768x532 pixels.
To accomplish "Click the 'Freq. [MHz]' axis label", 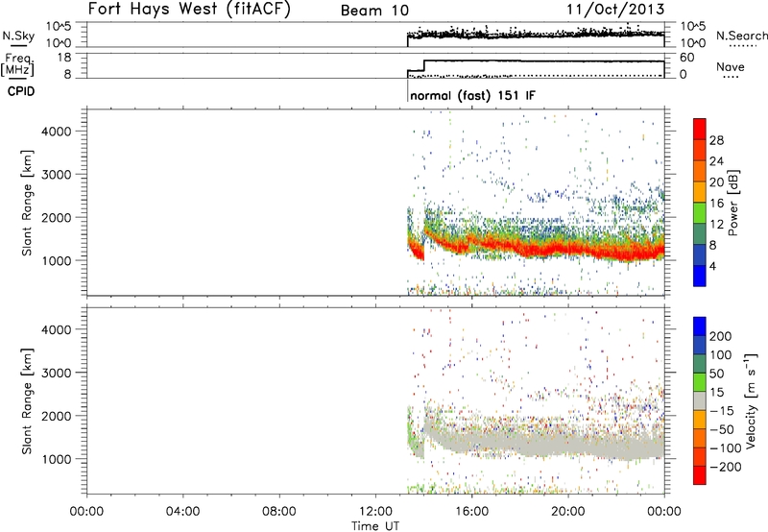I will [19, 64].
